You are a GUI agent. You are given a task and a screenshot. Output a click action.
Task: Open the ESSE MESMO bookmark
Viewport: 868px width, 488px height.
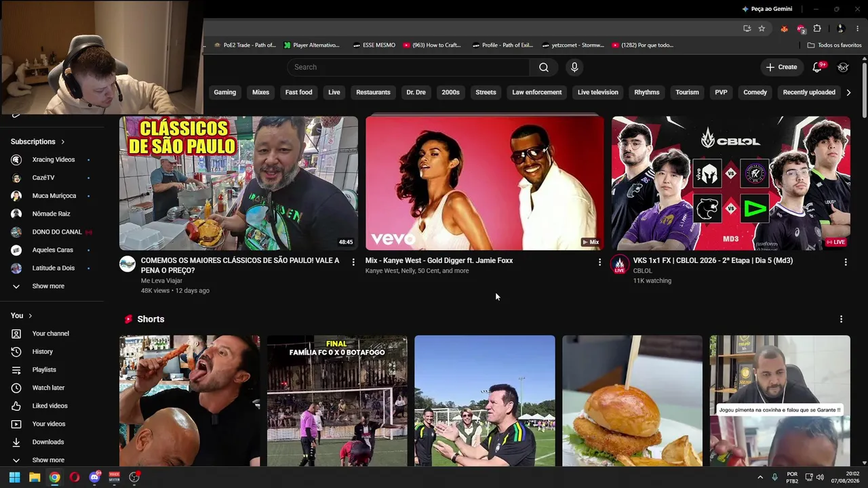(374, 45)
